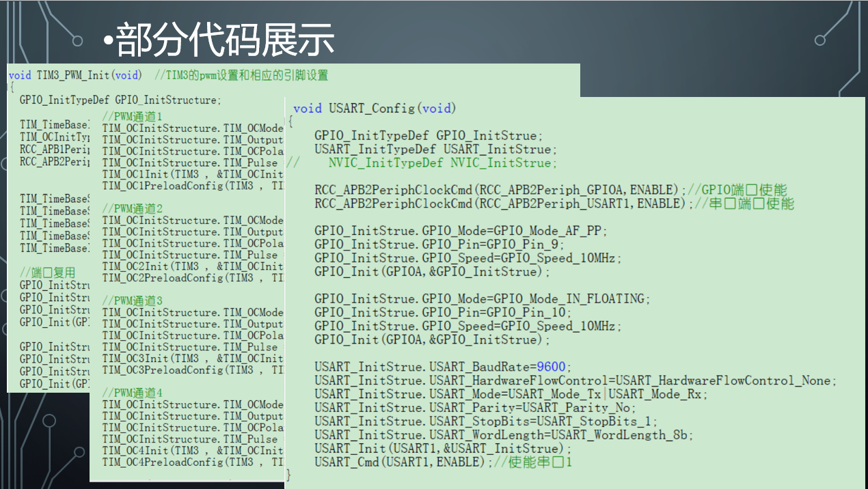Select the //PWM通道2 comment
This screenshot has height=489, width=868.
click(133, 208)
